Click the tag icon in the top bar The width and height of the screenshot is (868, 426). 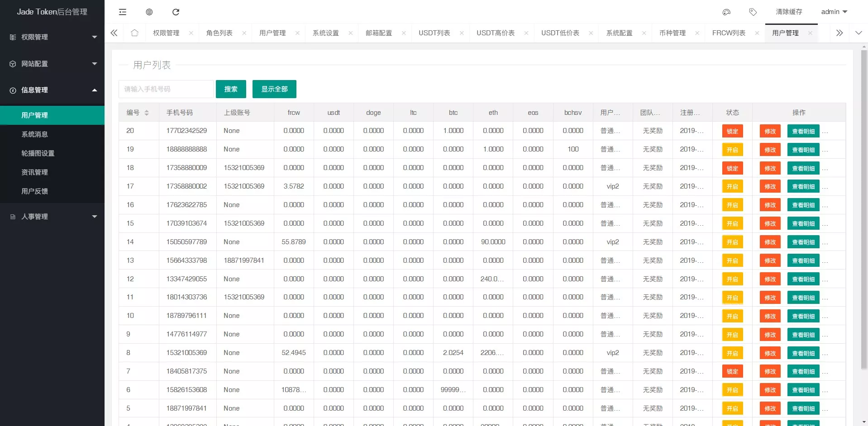(753, 12)
